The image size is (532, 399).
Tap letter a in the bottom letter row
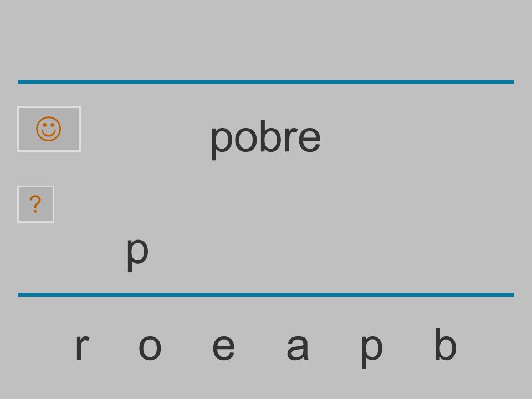298,347
